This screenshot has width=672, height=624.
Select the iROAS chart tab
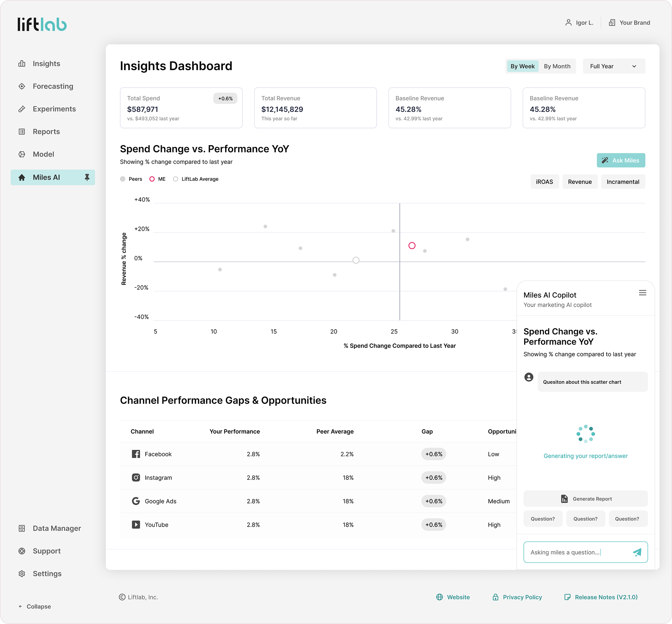click(544, 182)
